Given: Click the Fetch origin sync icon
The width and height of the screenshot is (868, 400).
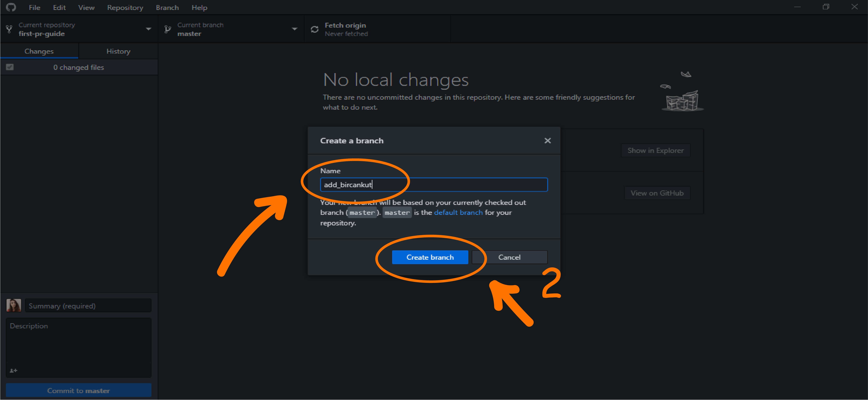Looking at the screenshot, I should click(x=314, y=29).
